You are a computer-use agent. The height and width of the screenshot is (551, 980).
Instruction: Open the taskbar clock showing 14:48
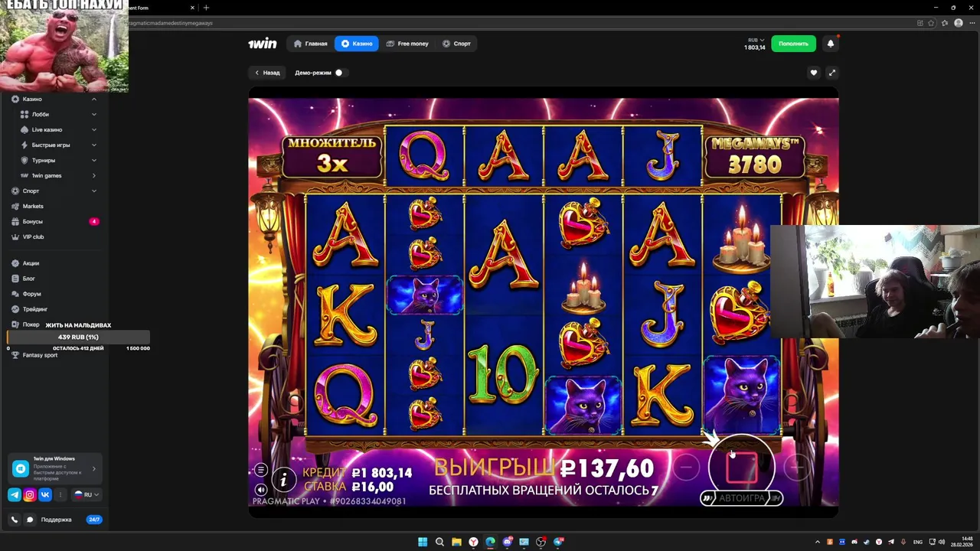click(962, 542)
